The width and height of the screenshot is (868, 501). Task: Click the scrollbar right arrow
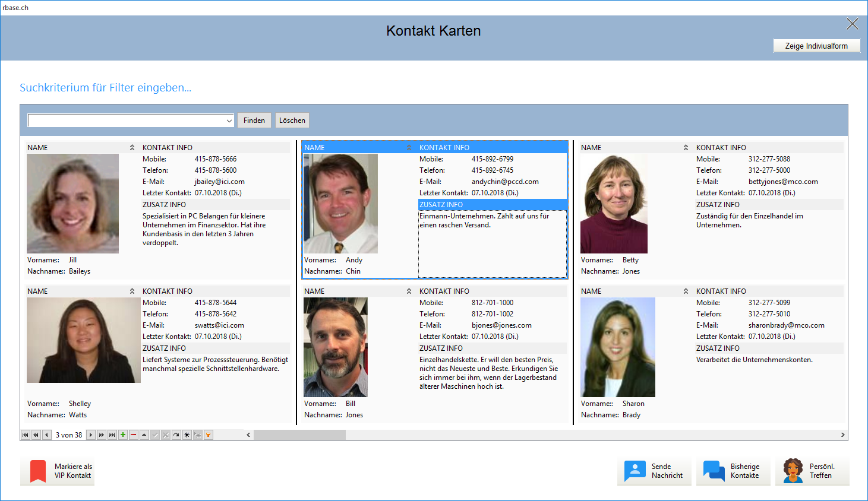pyautogui.click(x=842, y=435)
